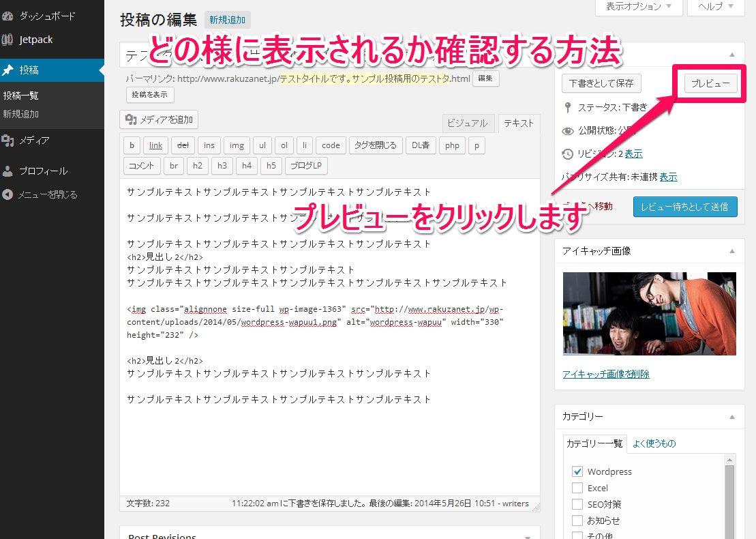Click the プレビュー preview button
The height and width of the screenshot is (539, 756).
pos(711,83)
